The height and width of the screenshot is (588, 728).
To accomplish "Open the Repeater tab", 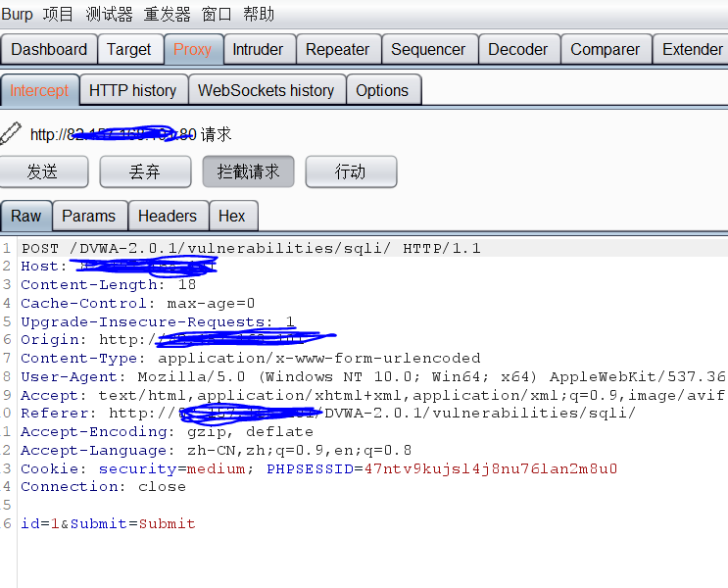I will coord(337,49).
